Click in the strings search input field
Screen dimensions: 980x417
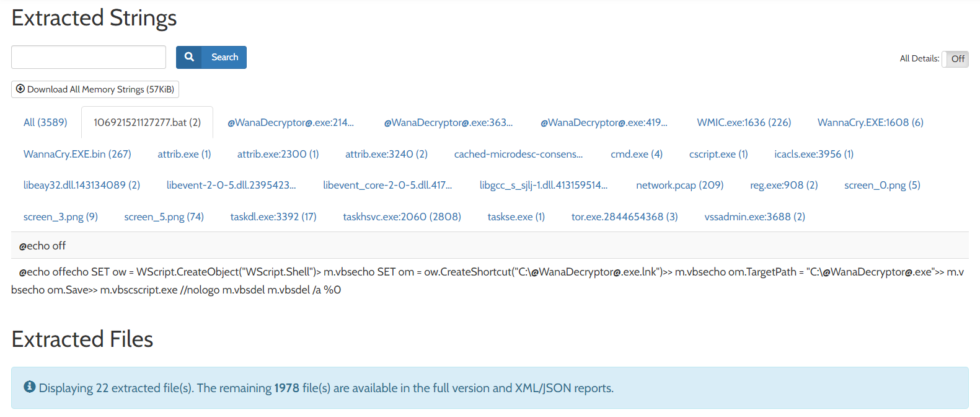(x=89, y=57)
